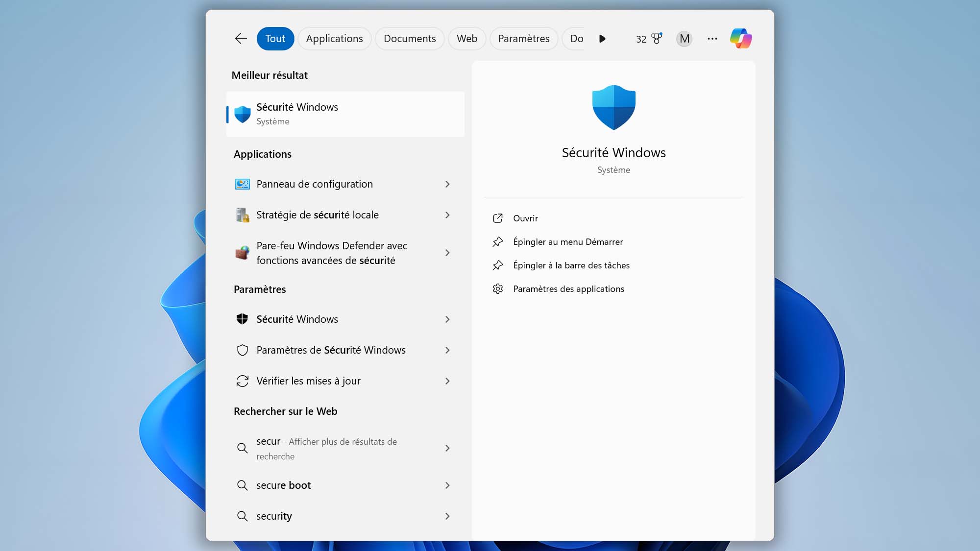Switch to the Web filter tab
The image size is (980, 551).
[x=467, y=39]
